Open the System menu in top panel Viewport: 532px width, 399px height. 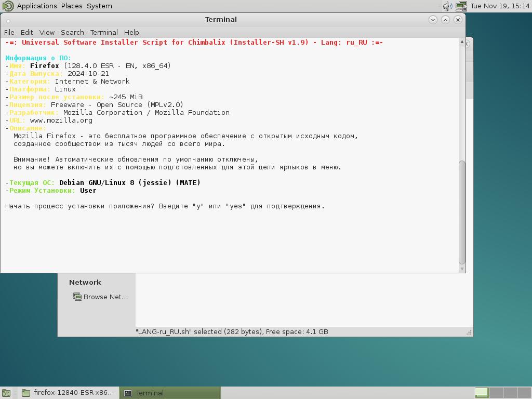coord(99,6)
